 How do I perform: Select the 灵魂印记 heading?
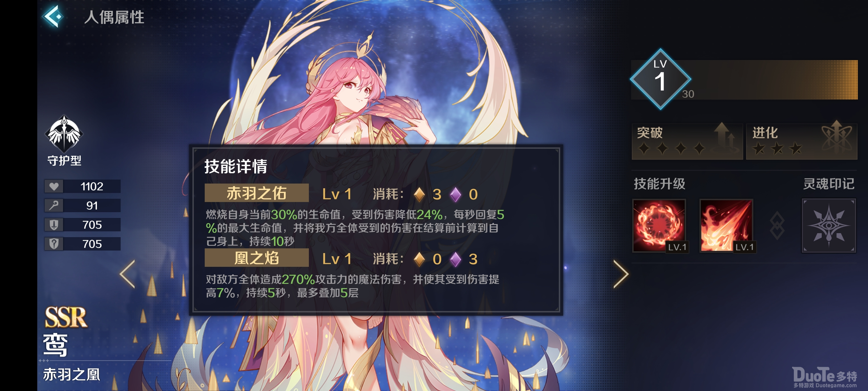[x=829, y=184]
